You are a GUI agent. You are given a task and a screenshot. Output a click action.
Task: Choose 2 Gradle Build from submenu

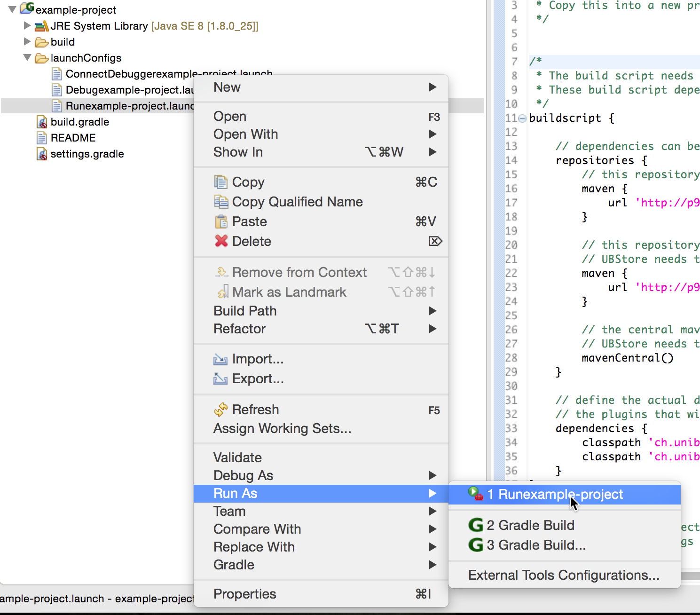(x=565, y=525)
